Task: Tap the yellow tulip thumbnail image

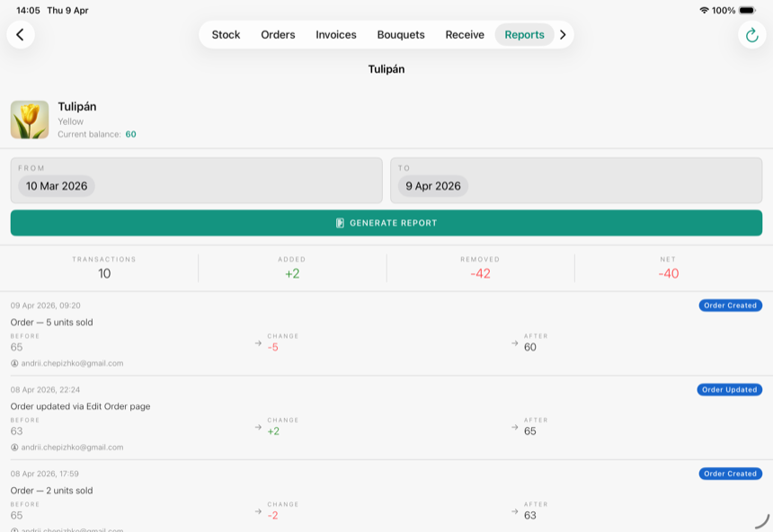Action: 30,120
